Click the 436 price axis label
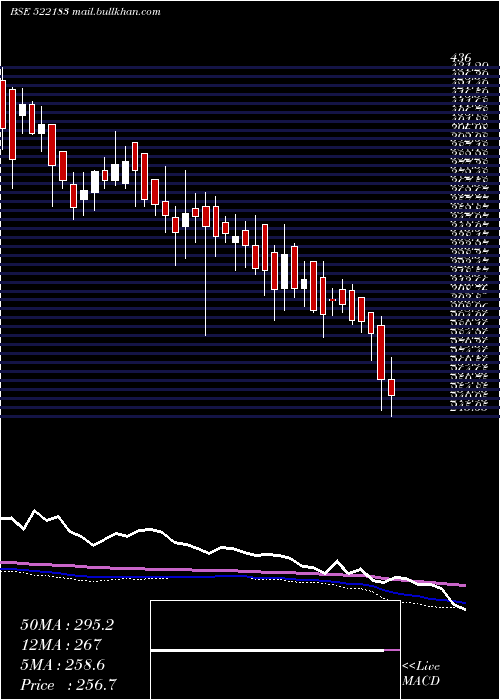The width and height of the screenshot is (500, 700). click(460, 58)
